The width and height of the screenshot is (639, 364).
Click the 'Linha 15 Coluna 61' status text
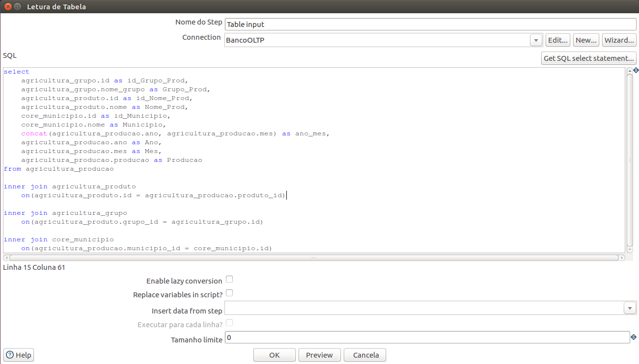(34, 267)
